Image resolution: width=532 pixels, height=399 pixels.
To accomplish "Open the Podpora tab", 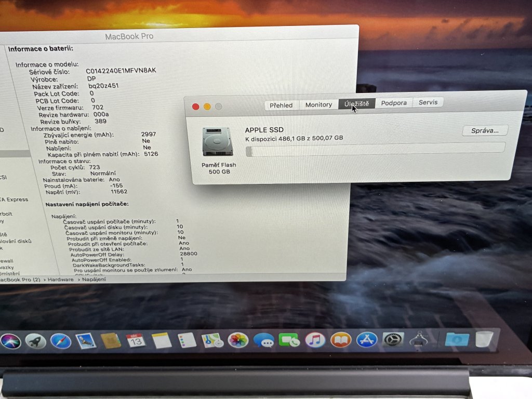I will click(x=394, y=103).
